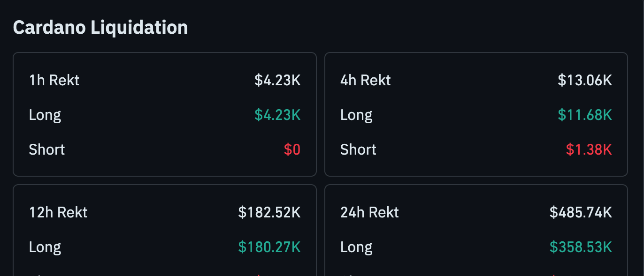
Task: Select the Short label in the 1h card
Action: coord(46,149)
